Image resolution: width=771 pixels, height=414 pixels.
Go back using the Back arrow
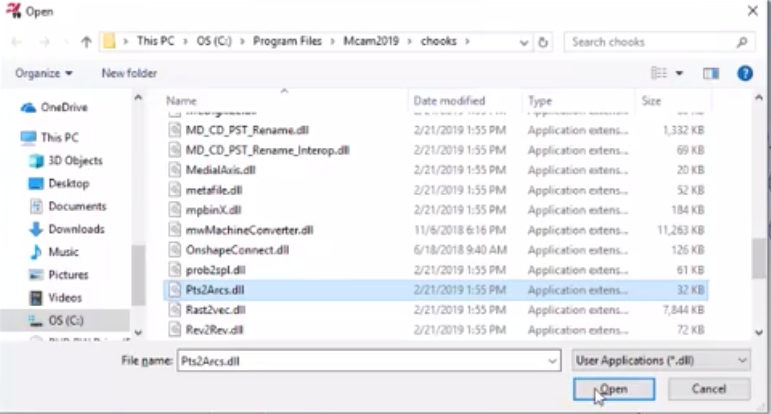(x=16, y=42)
